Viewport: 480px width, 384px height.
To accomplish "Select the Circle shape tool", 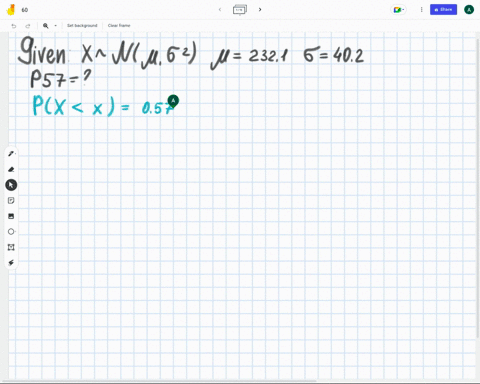I will click(11, 231).
